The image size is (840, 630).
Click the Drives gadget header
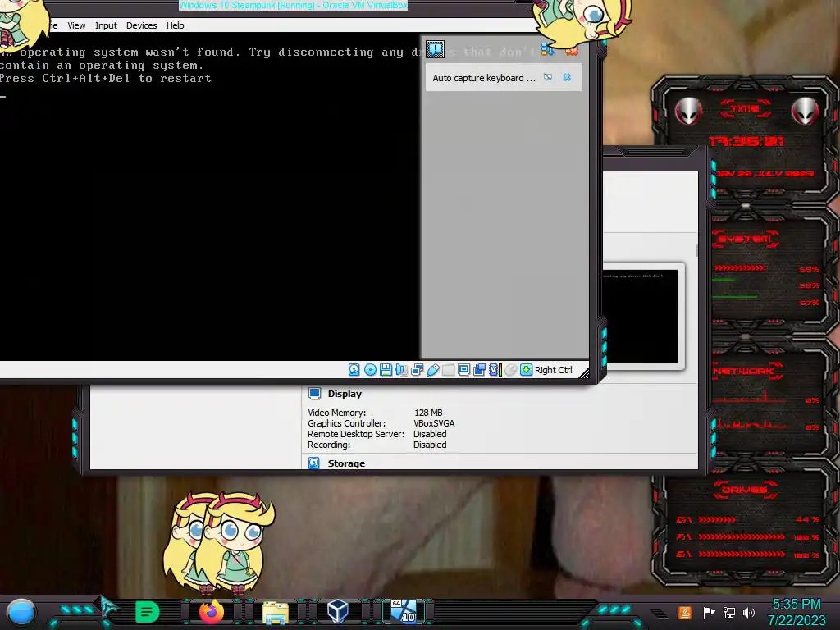pyautogui.click(x=745, y=490)
